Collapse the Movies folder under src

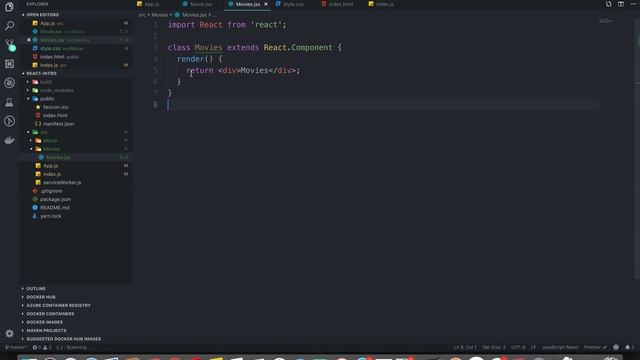(x=51, y=149)
